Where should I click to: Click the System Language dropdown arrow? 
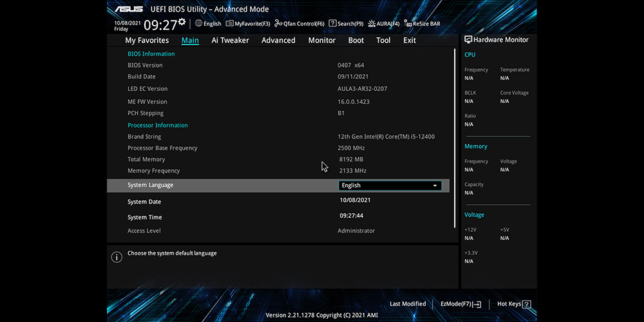point(435,185)
